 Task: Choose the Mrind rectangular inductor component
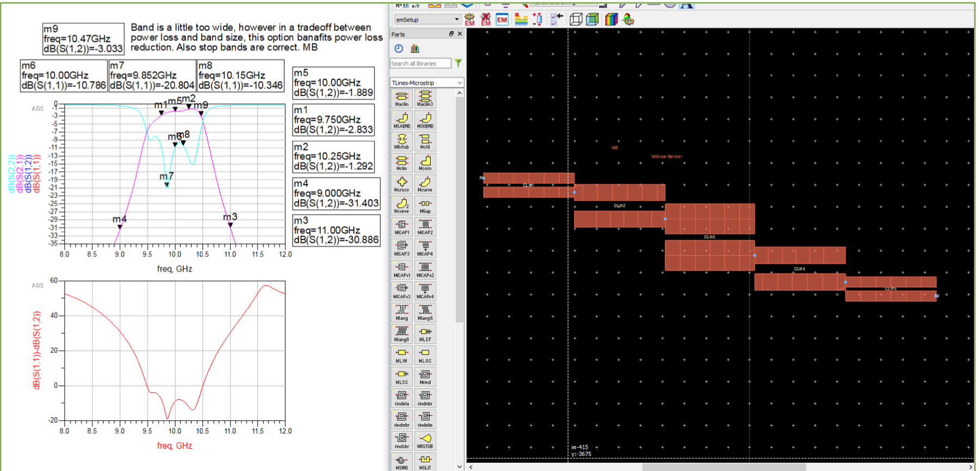pos(425,376)
